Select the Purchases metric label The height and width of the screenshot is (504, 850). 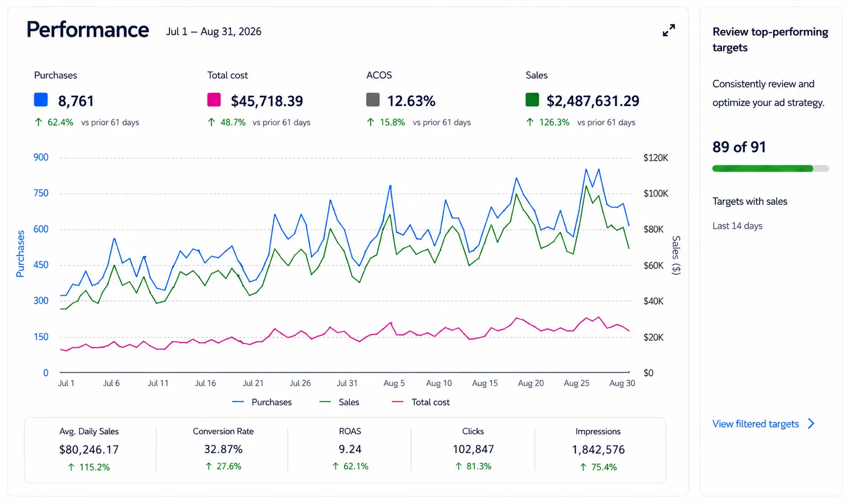55,75
